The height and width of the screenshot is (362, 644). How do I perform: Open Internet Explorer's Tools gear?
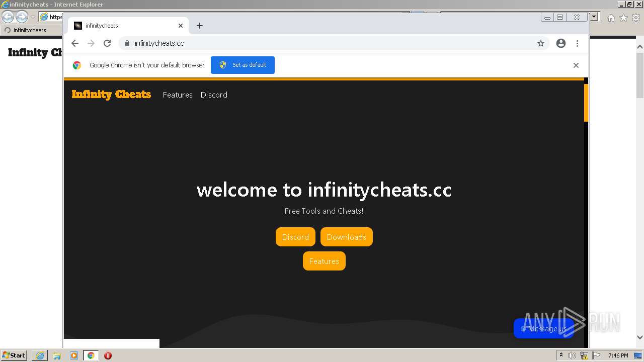click(636, 18)
